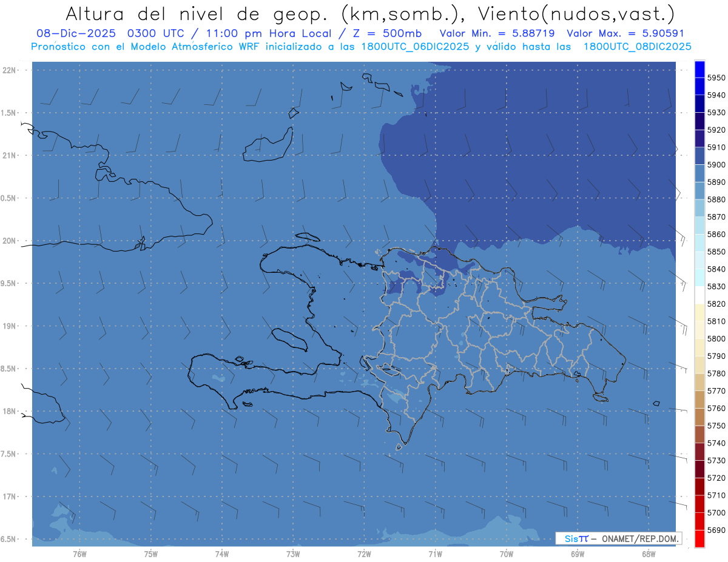This screenshot has height=562, width=728.
Task: Click the '1.5N' latitude axis label
Action: click(x=8, y=113)
